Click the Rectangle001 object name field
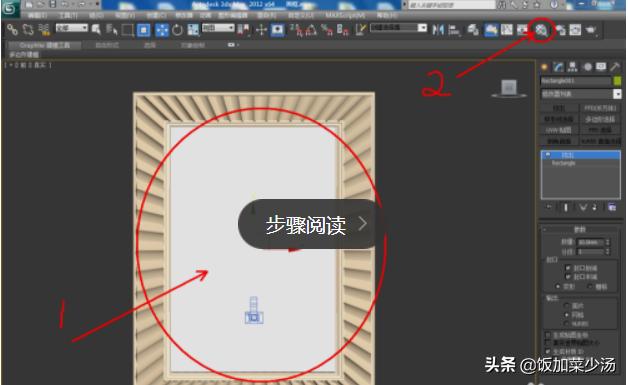The width and height of the screenshot is (628, 385). tap(576, 81)
